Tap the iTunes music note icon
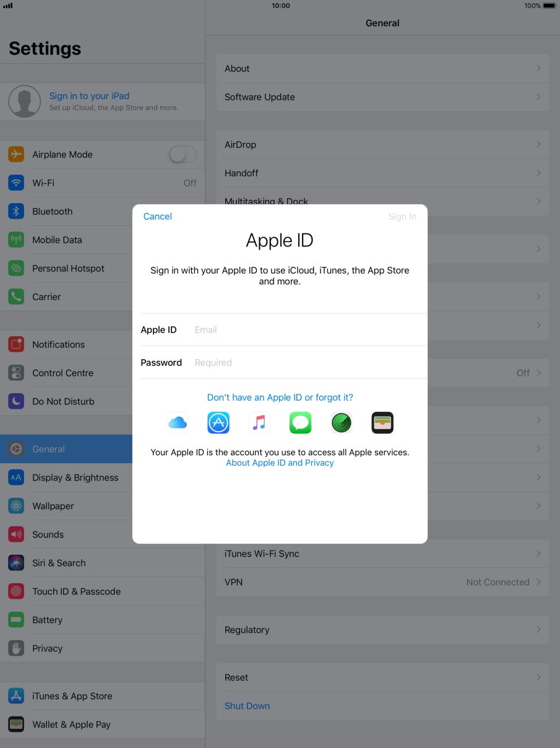The width and height of the screenshot is (560, 748). tap(259, 422)
